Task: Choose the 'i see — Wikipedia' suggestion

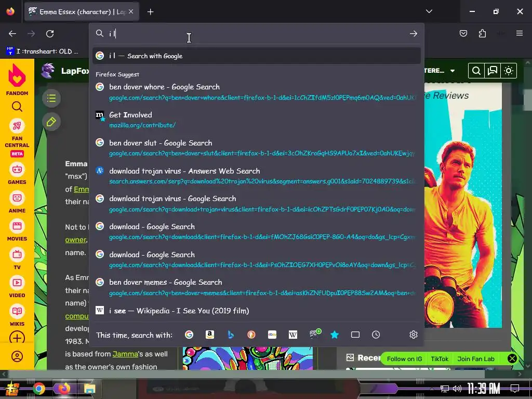Action: [257, 311]
